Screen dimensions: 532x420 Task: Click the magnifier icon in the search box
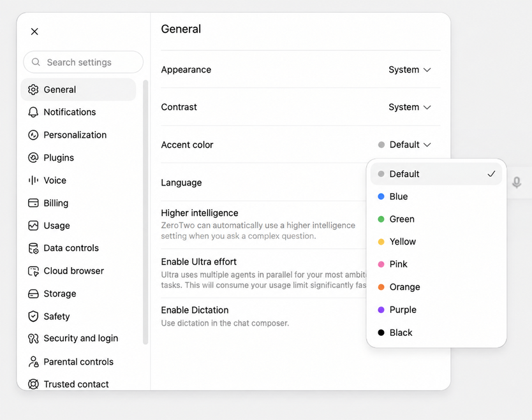(x=36, y=62)
